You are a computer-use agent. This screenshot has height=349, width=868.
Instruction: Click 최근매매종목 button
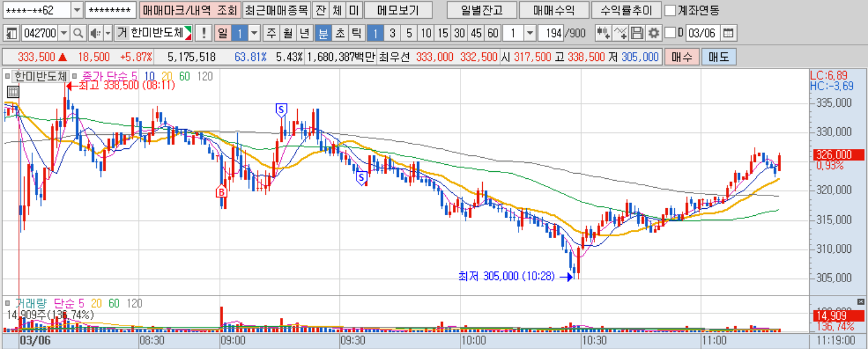(276, 10)
